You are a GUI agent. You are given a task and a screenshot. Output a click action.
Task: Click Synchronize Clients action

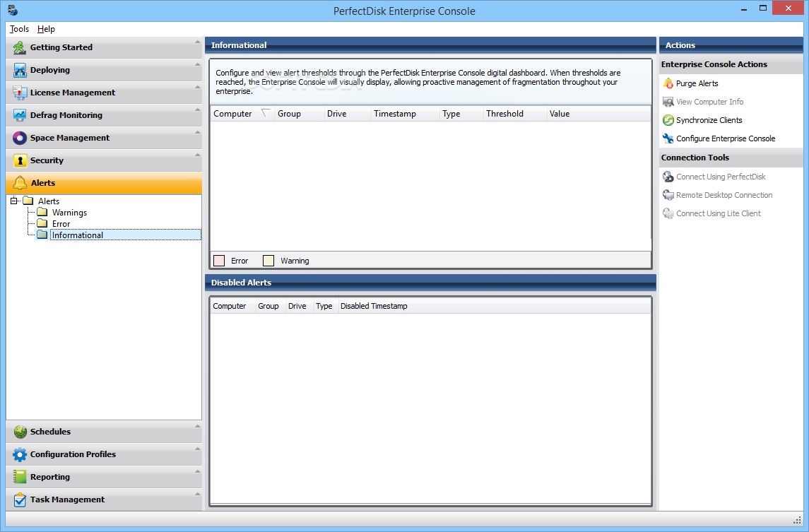[x=709, y=120]
